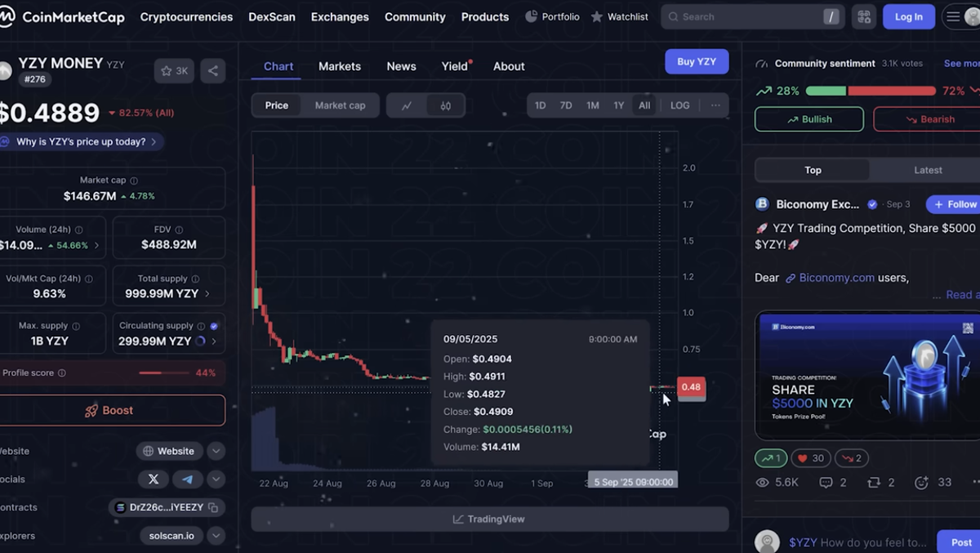
Task: Set chart range to 1Y
Action: pos(619,105)
